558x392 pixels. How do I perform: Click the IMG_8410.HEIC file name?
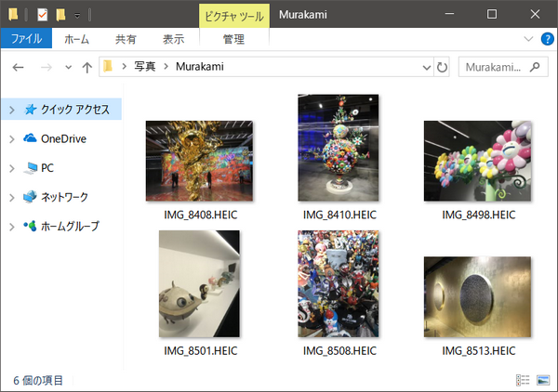point(339,215)
